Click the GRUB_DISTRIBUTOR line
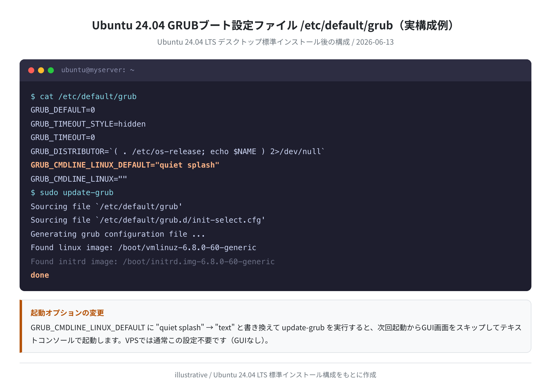Image resolution: width=551 pixels, height=392 pixels. pos(178,152)
